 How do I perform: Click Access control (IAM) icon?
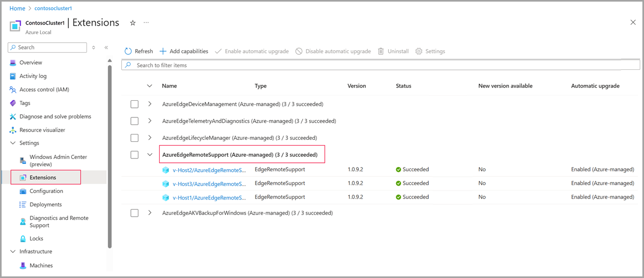click(x=13, y=90)
